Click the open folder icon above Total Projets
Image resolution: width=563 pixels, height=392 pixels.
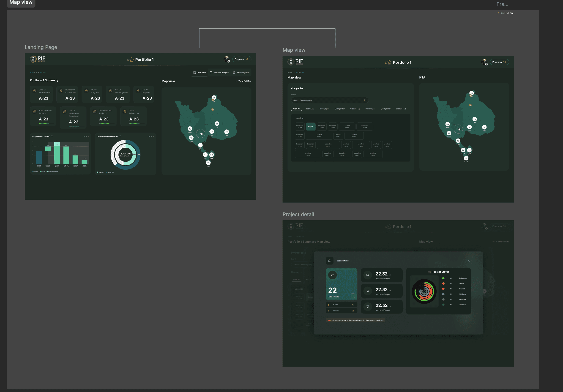(x=333, y=275)
